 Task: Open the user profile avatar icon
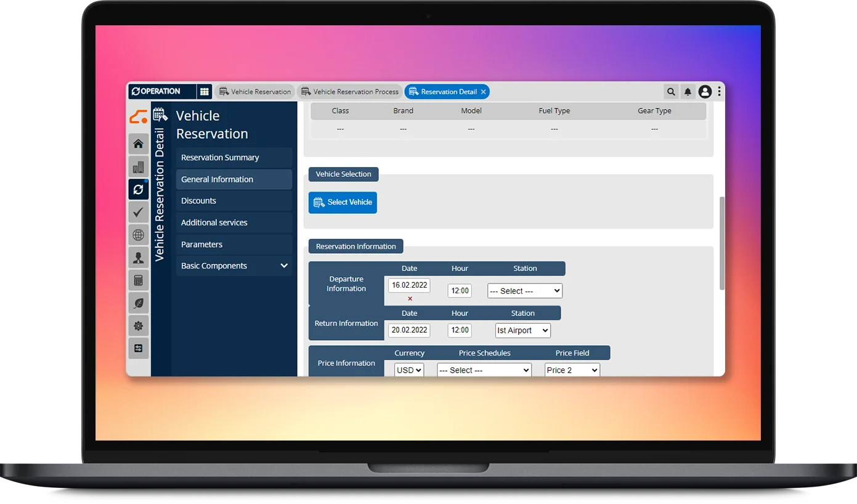[x=705, y=92]
